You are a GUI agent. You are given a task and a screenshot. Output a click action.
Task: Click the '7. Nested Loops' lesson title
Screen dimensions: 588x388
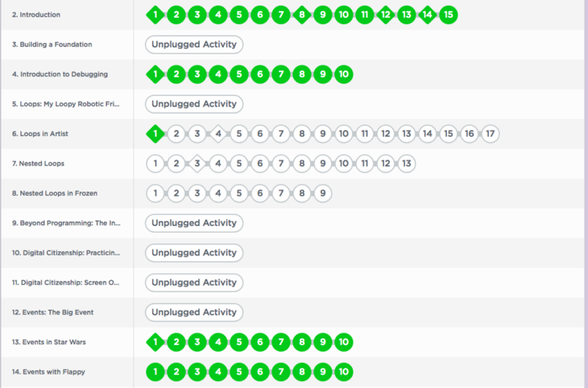pos(38,163)
